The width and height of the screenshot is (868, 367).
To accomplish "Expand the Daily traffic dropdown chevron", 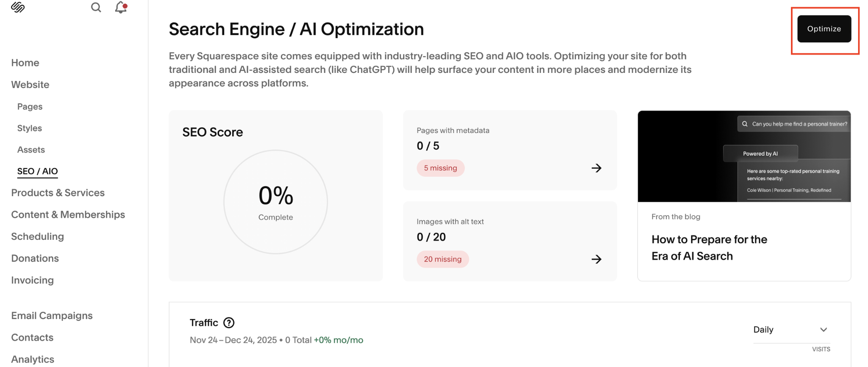I will [823, 330].
